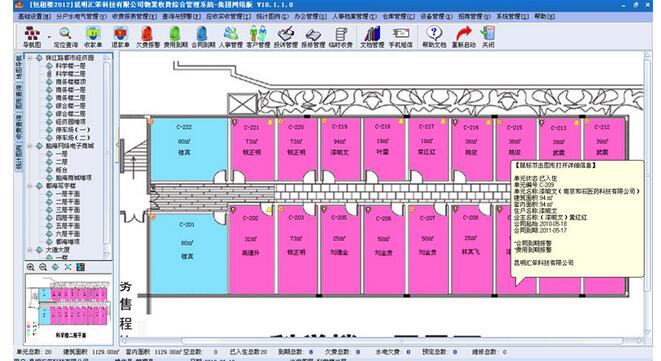Open 报修管理 repair management
The width and height of the screenshot is (661, 361).
tap(313, 37)
